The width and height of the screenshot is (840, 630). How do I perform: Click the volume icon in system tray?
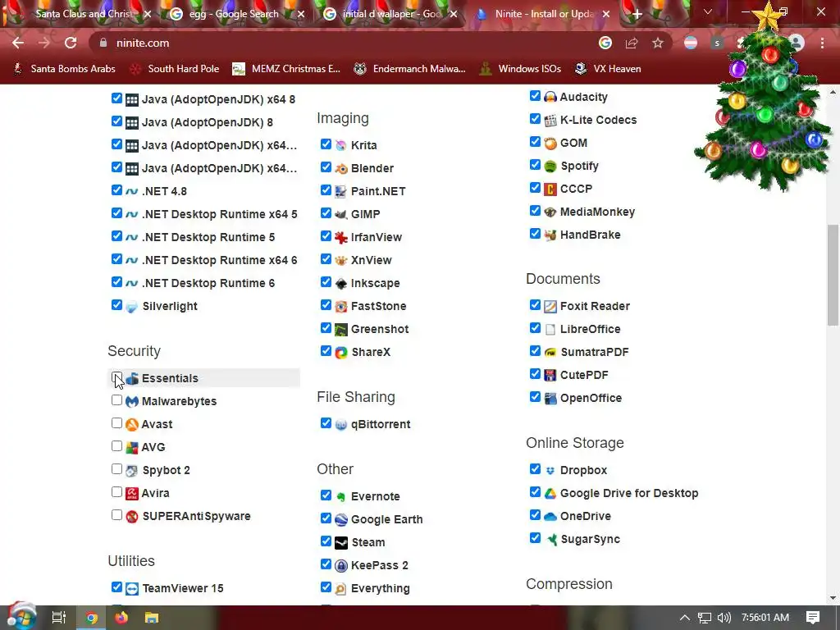pyautogui.click(x=724, y=618)
